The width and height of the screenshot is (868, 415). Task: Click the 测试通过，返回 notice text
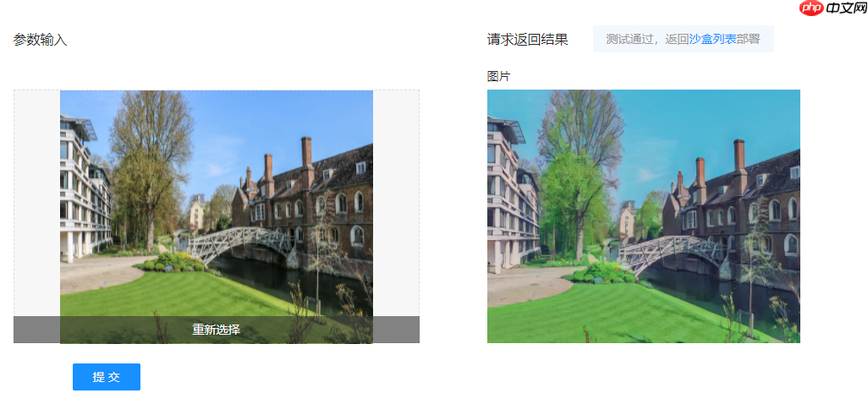[x=647, y=39]
